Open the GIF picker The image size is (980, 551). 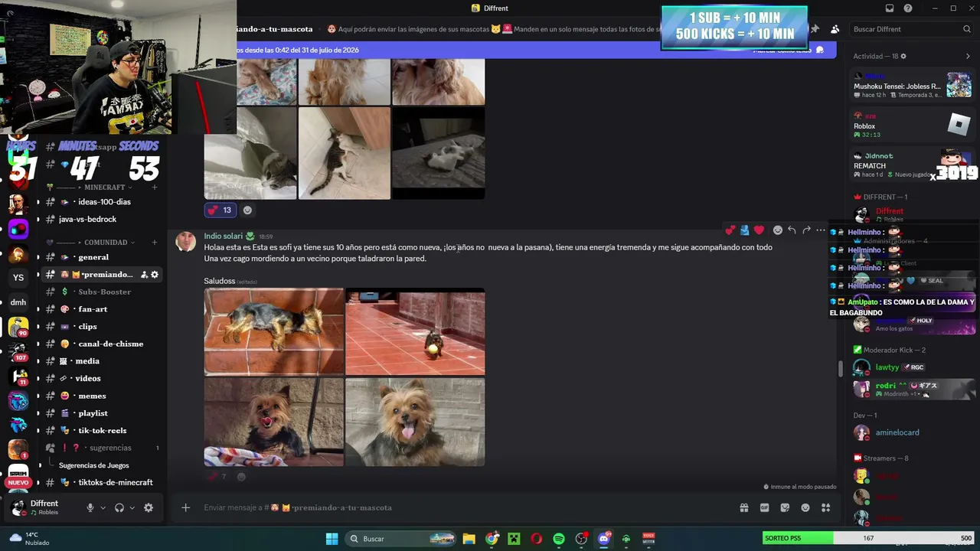pos(764,507)
